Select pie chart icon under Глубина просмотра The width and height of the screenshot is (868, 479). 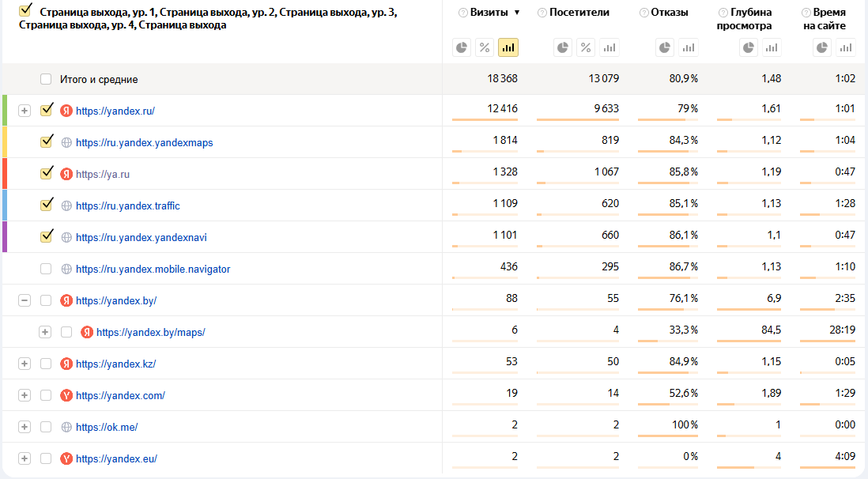click(x=749, y=47)
